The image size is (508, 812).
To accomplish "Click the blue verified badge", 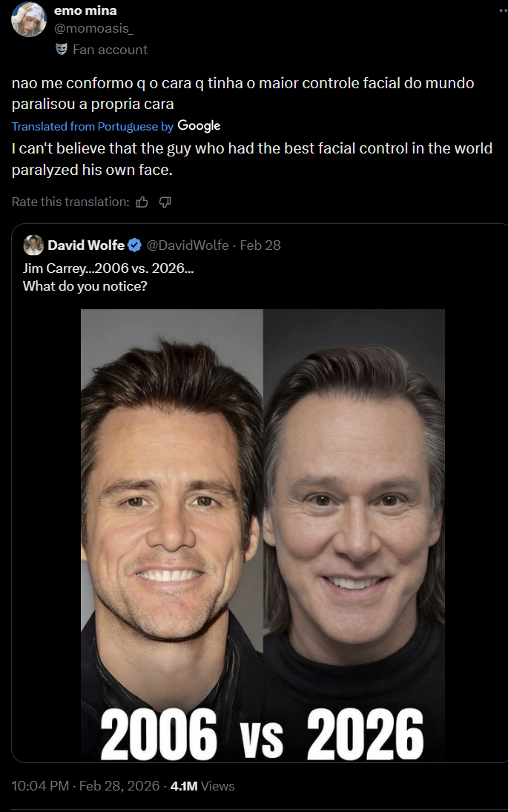I will click(134, 245).
